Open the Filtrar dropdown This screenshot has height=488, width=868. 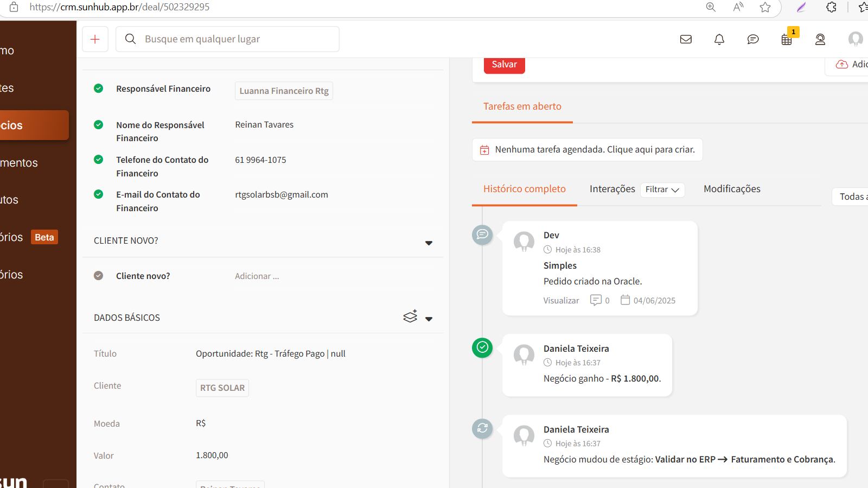pos(662,189)
